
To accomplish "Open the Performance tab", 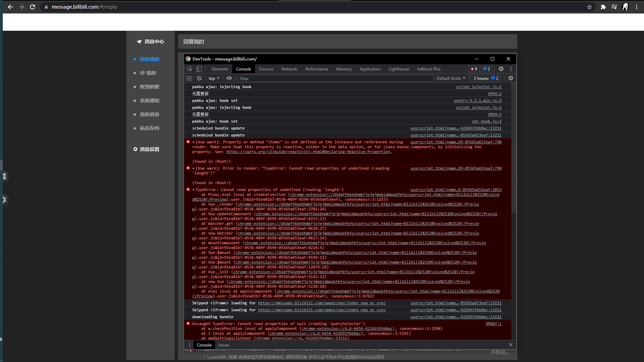I will pyautogui.click(x=317, y=69).
